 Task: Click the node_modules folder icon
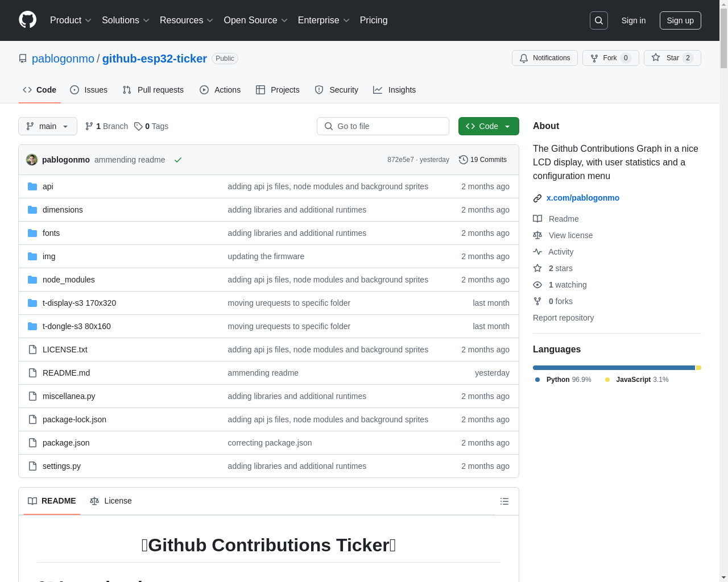pos(32,280)
